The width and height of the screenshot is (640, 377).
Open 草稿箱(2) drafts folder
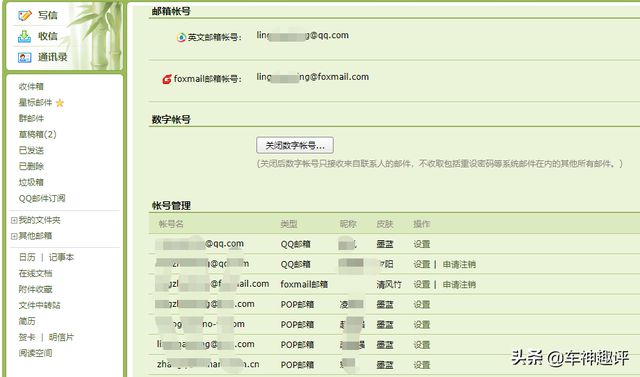click(x=38, y=134)
